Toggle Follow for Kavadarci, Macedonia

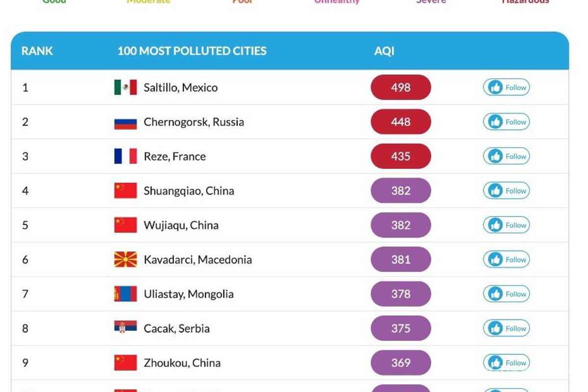tap(506, 259)
